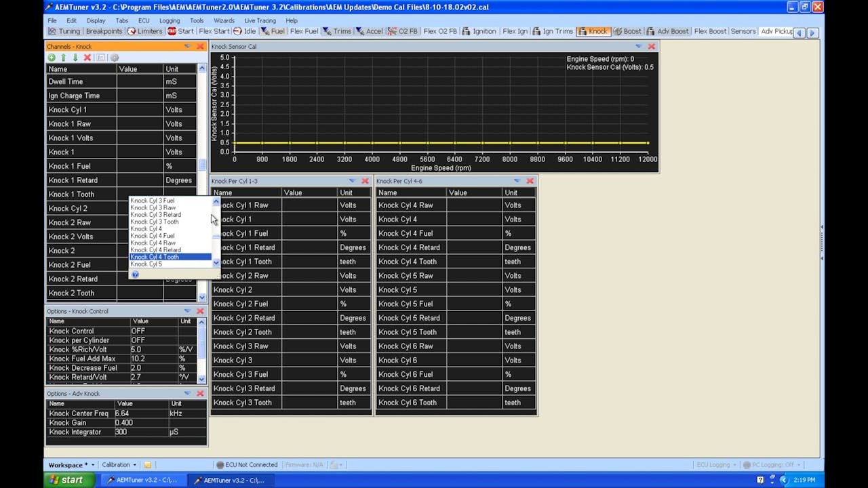
Task: Open the Workspace dropdown
Action: (71, 465)
